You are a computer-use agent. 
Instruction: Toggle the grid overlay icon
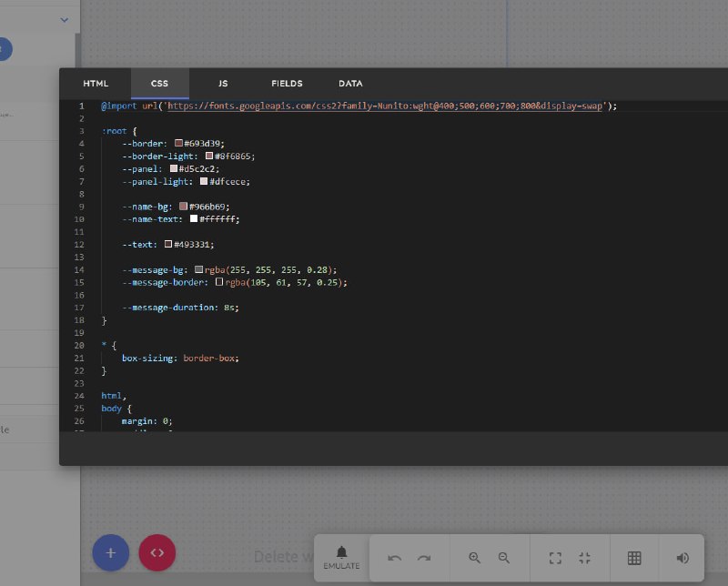pos(634,558)
